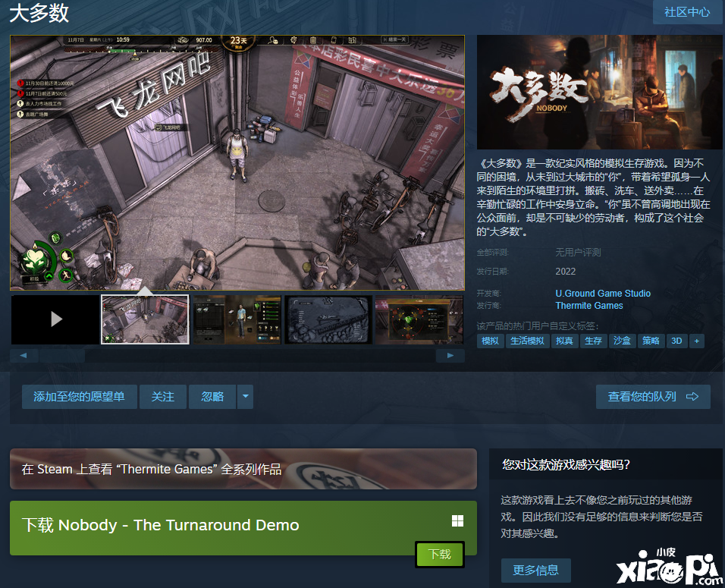The height and width of the screenshot is (588, 725).
Task: Click the left arrow of thumbnail strip
Action: coord(24,356)
